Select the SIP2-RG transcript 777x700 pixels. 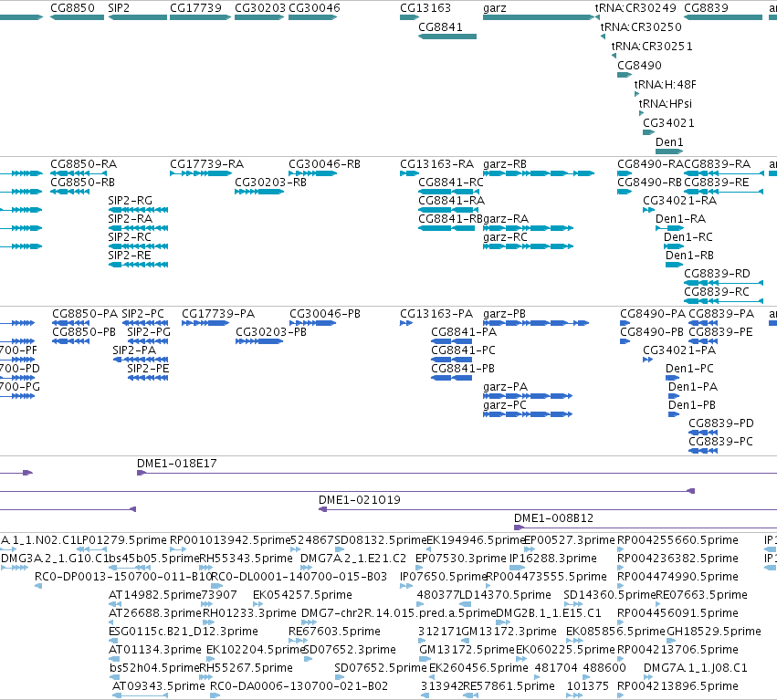coord(138,210)
